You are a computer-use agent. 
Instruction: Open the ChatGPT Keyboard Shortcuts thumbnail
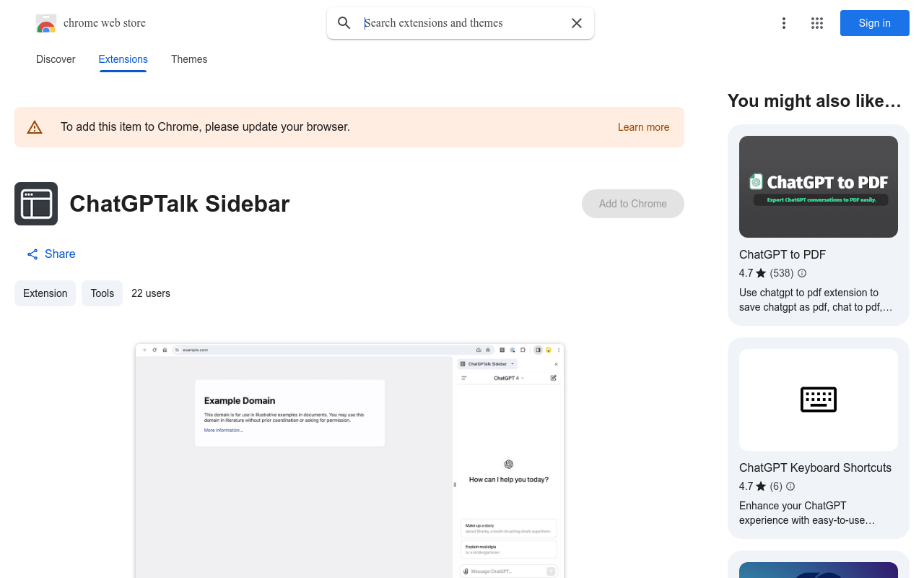pyautogui.click(x=819, y=400)
